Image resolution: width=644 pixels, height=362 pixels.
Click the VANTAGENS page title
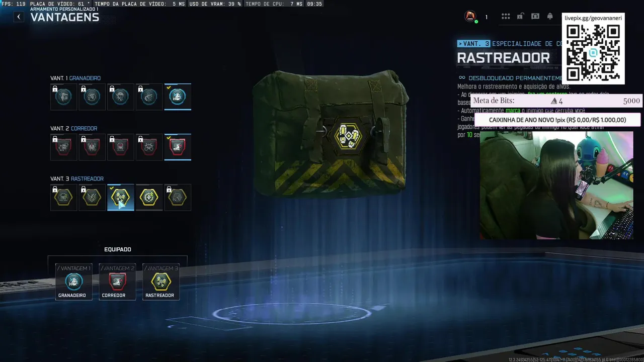[x=65, y=18]
